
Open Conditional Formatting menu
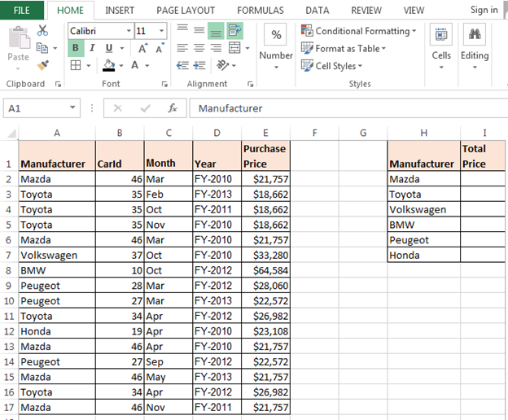coord(358,31)
